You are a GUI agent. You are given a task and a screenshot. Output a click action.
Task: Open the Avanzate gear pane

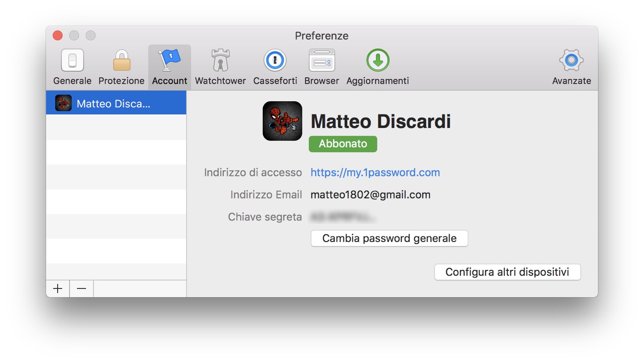tap(571, 67)
